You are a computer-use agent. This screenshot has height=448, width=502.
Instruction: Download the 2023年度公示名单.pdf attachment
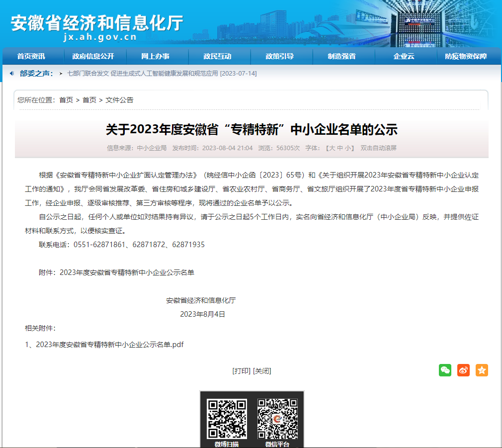click(x=109, y=345)
